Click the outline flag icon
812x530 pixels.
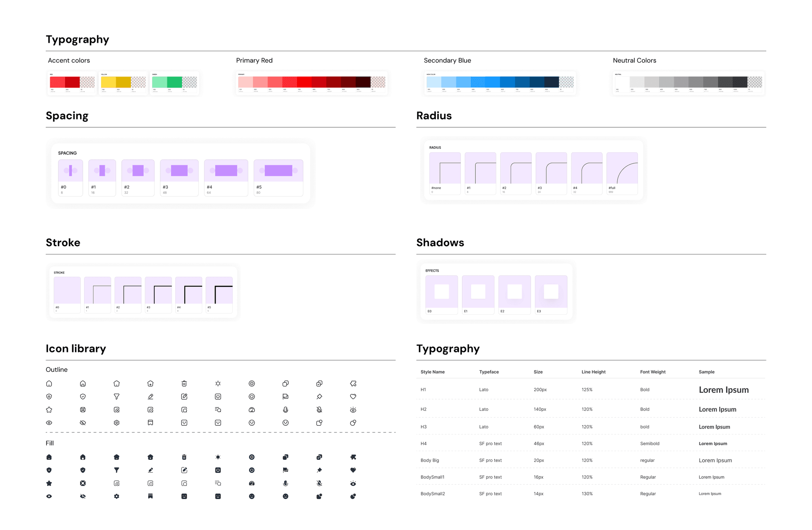coord(285,396)
